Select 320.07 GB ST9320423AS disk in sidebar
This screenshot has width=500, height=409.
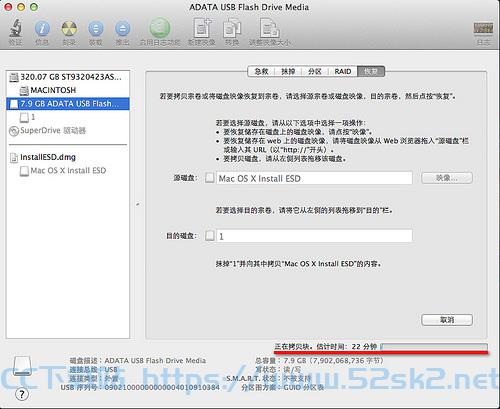point(68,77)
